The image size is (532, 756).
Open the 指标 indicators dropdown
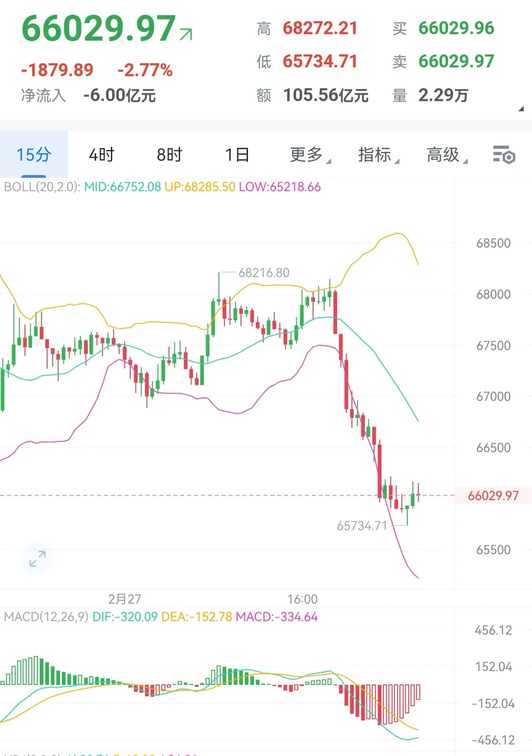click(378, 155)
